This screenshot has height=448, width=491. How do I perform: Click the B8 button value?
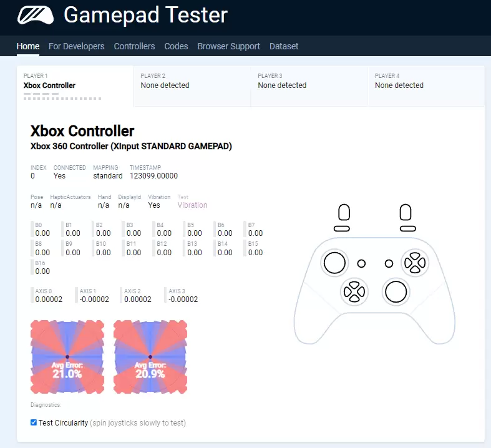[x=42, y=252]
